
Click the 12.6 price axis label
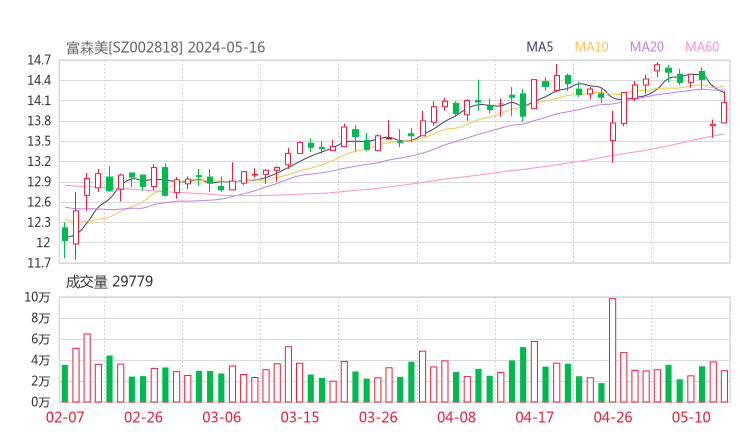coord(39,202)
